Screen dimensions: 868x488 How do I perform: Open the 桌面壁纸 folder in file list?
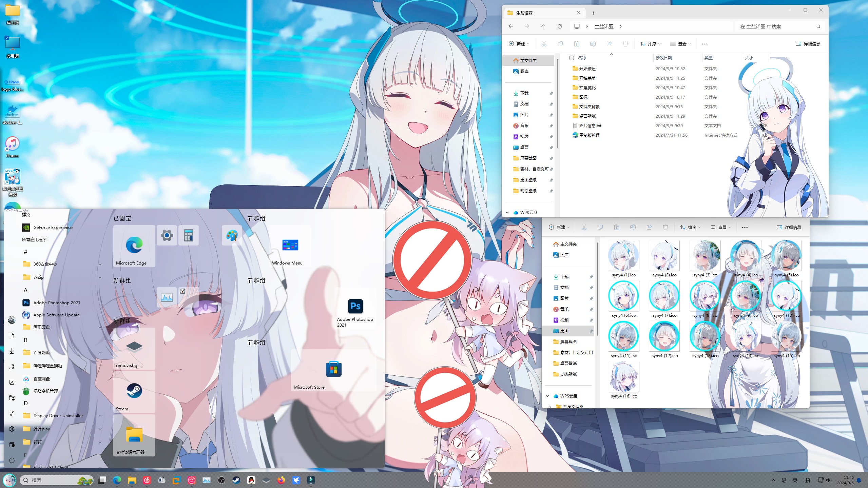[587, 116]
